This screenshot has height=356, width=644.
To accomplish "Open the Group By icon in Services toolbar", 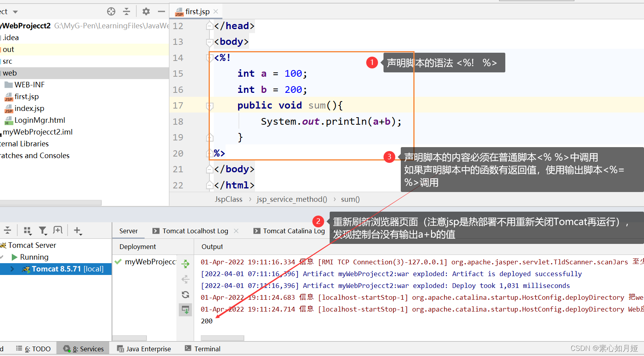I will pyautogui.click(x=28, y=231).
